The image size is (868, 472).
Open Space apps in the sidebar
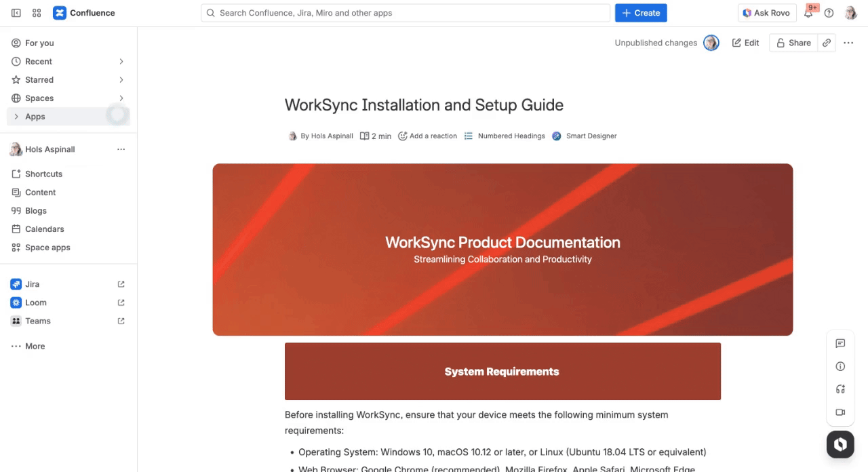pos(68,247)
